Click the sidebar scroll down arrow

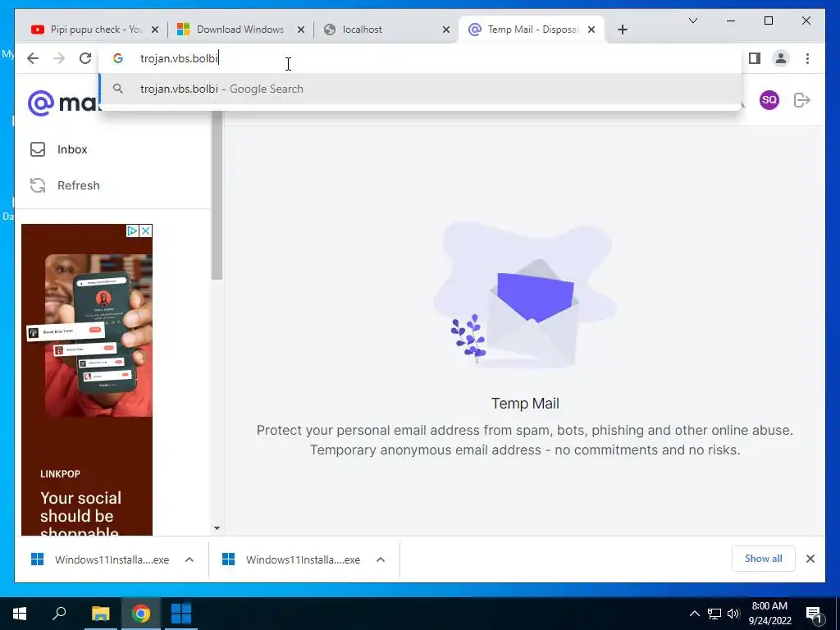(217, 528)
